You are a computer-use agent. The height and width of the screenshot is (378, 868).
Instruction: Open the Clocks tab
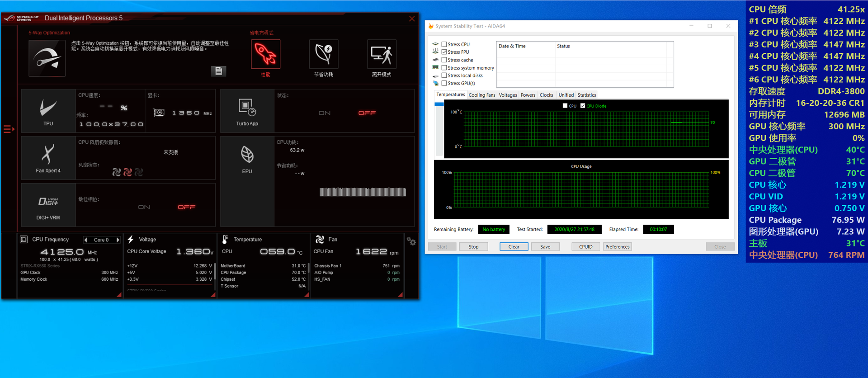click(x=546, y=95)
